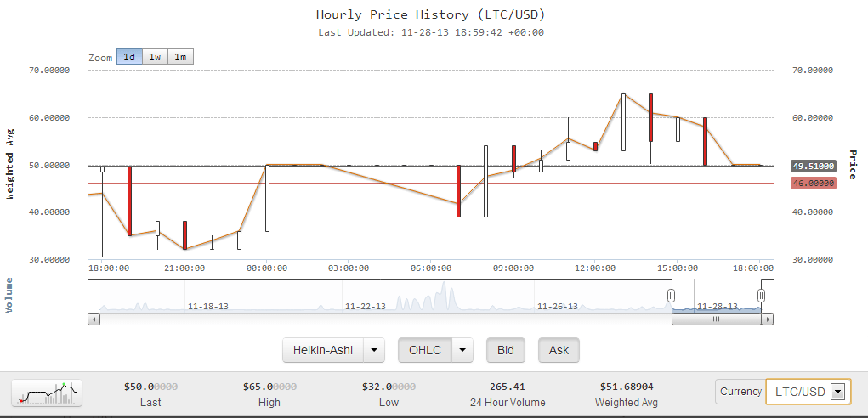Image resolution: width=868 pixels, height=418 pixels.
Task: Click the navigator scrollbar grip thumb
Action: coord(716,319)
